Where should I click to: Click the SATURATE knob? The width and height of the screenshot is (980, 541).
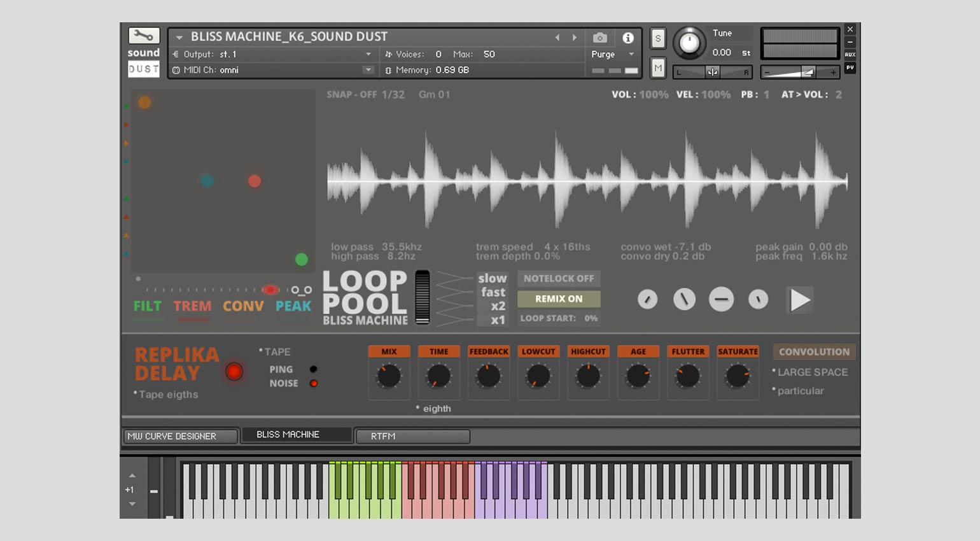pyautogui.click(x=738, y=376)
